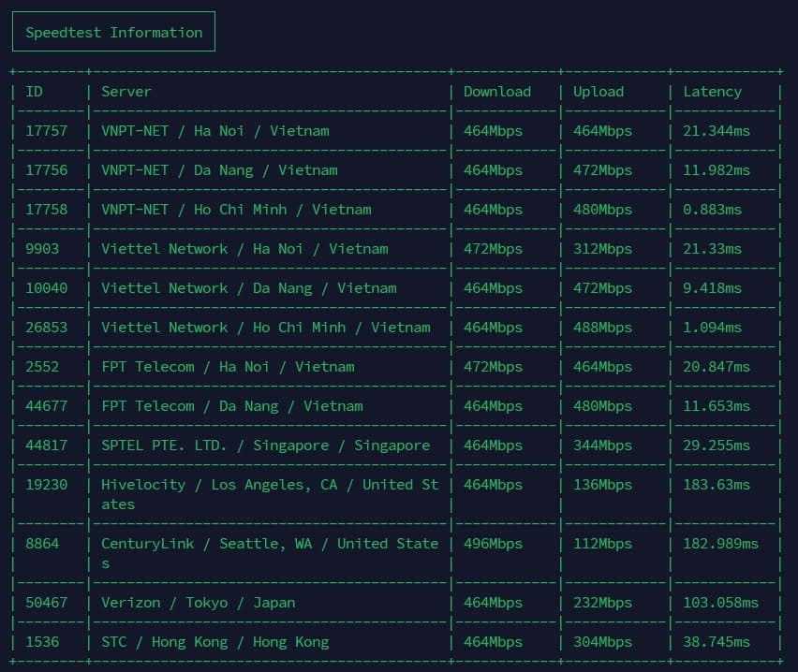Click "FPT Telecom / Ha Noi / Vietnam" entry
The height and width of the screenshot is (672, 798).
pyautogui.click(x=228, y=366)
